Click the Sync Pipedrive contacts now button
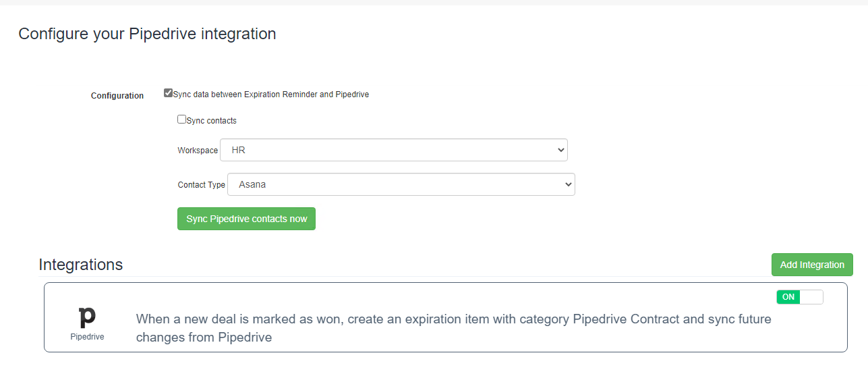Screen dimensions: 868x374 click(x=246, y=219)
